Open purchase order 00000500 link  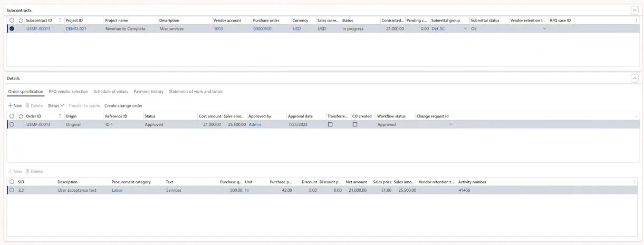click(x=262, y=29)
